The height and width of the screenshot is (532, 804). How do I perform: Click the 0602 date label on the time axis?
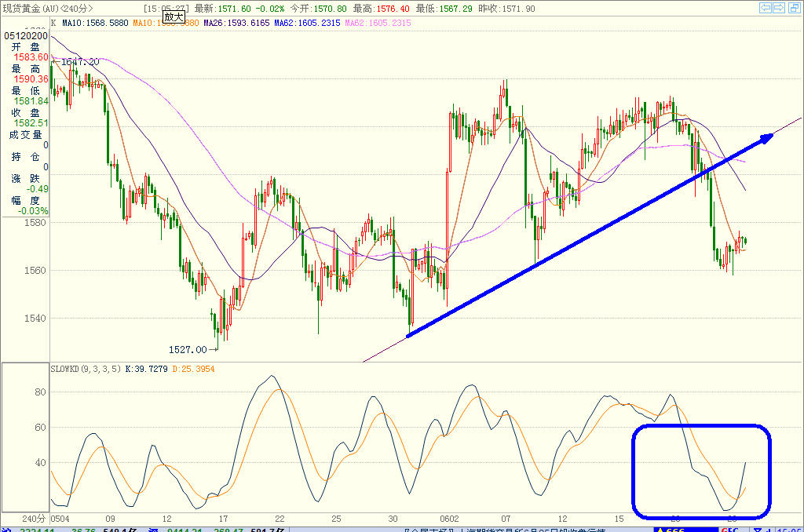click(x=449, y=519)
